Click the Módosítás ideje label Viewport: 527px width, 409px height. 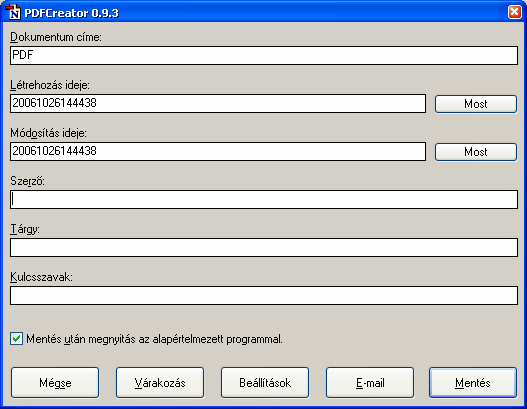tap(48, 133)
